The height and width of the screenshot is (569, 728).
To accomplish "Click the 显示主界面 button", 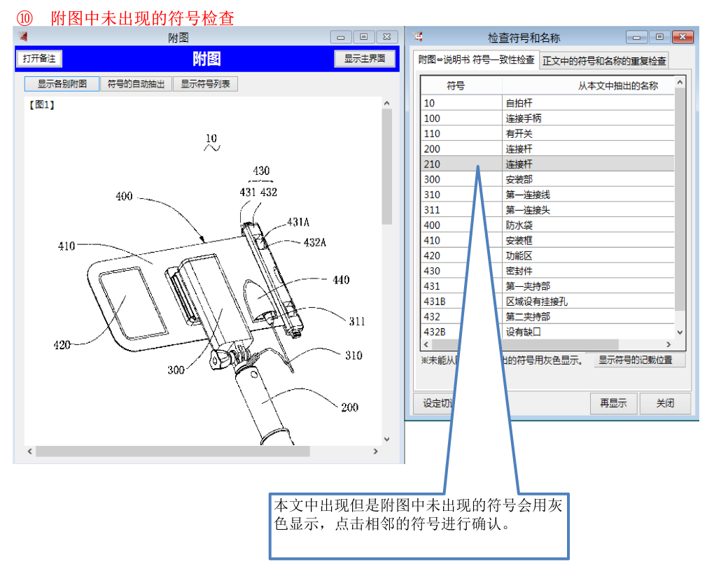I will click(x=365, y=59).
